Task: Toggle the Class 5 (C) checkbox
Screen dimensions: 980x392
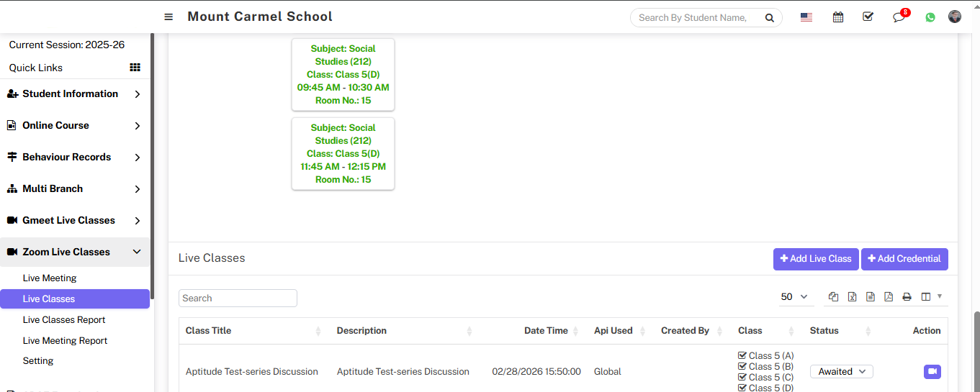Action: pos(742,377)
